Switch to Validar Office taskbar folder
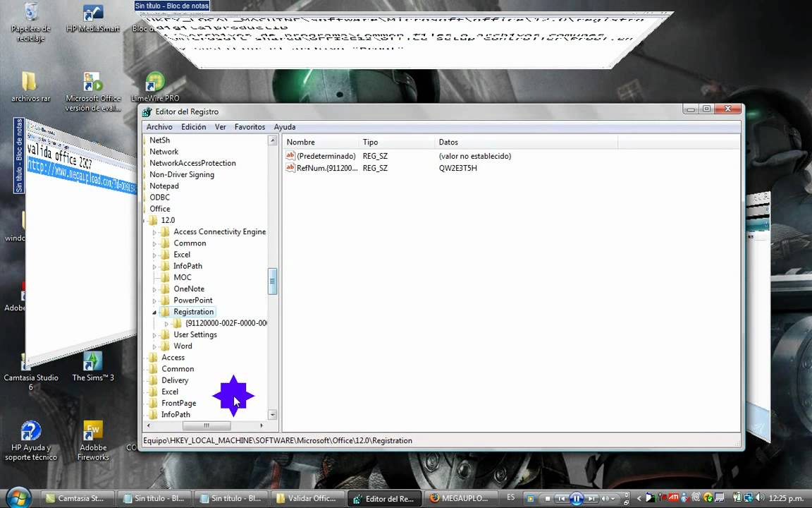This screenshot has width=812, height=508. [308, 498]
